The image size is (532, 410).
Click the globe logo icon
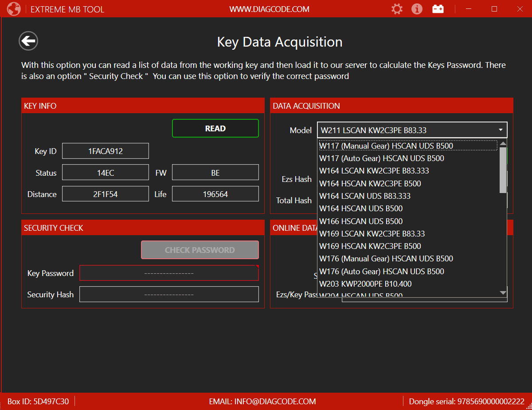pyautogui.click(x=14, y=9)
